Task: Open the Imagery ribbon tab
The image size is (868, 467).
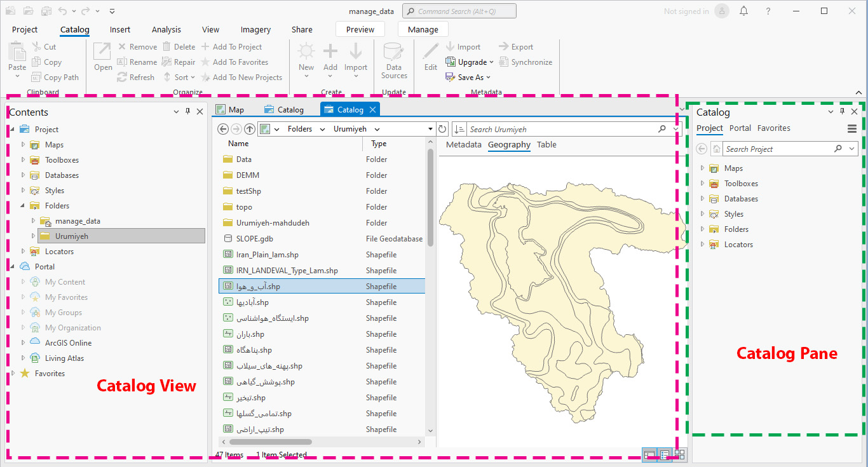Action: (x=255, y=29)
